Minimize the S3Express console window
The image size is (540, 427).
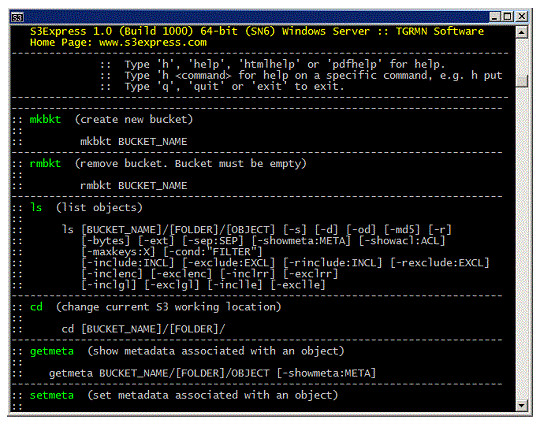(x=495, y=16)
